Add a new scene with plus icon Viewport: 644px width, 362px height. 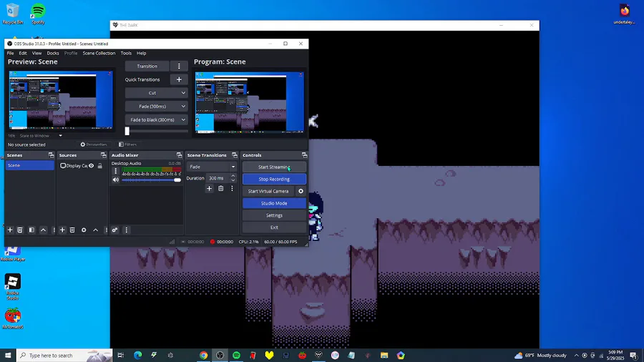click(x=10, y=230)
